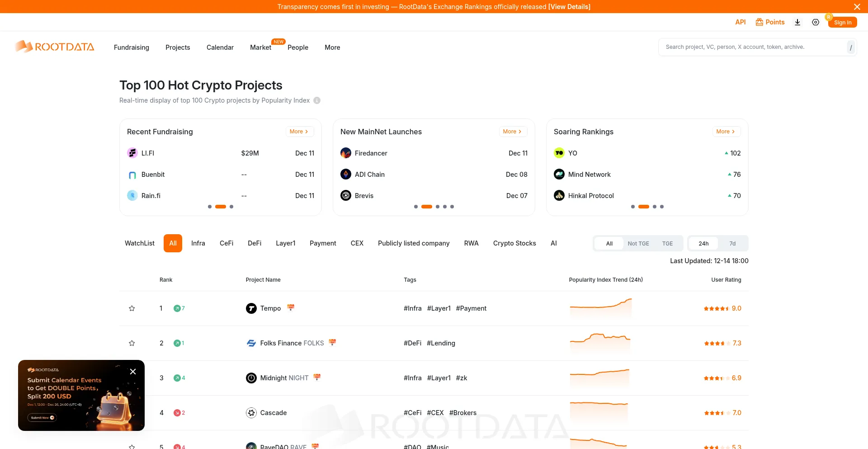Viewport: 868px width, 449px height.
Task: Click View Details in the top banner
Action: (569, 7)
